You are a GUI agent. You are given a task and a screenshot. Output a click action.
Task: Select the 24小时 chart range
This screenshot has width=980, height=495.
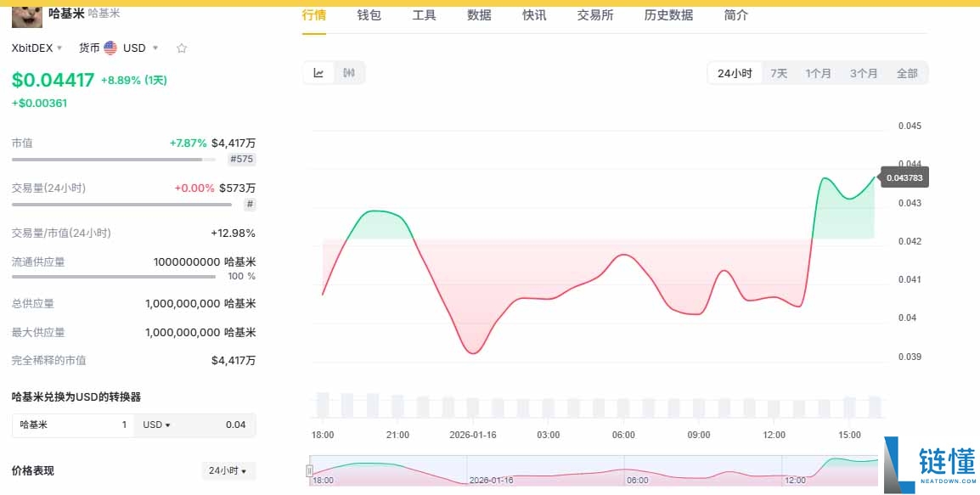click(735, 74)
